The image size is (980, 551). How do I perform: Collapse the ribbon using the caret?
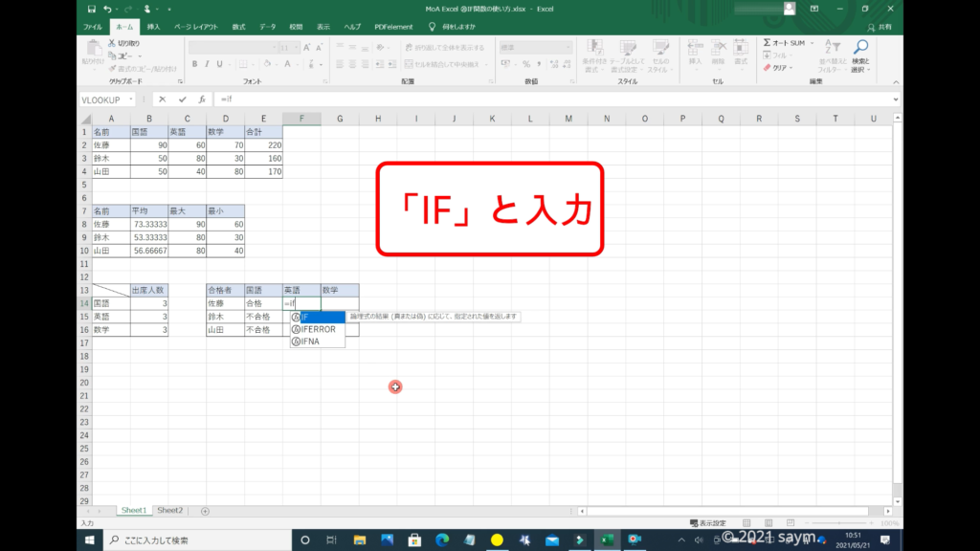(x=896, y=82)
